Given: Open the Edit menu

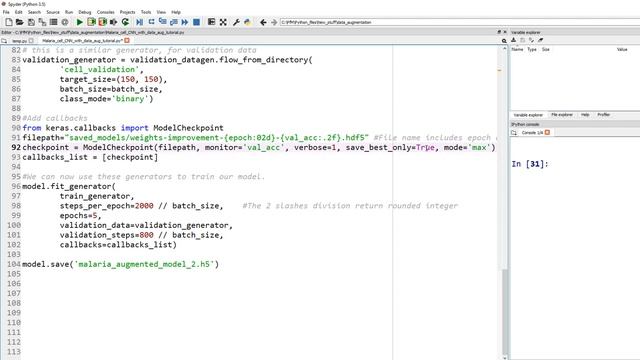Looking at the screenshot, I should tap(19, 12).
